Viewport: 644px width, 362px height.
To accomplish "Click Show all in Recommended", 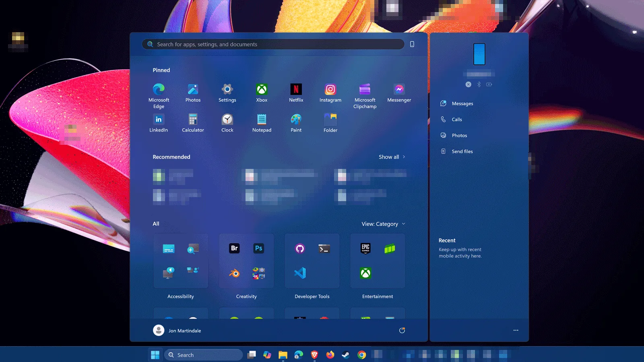I will (392, 157).
